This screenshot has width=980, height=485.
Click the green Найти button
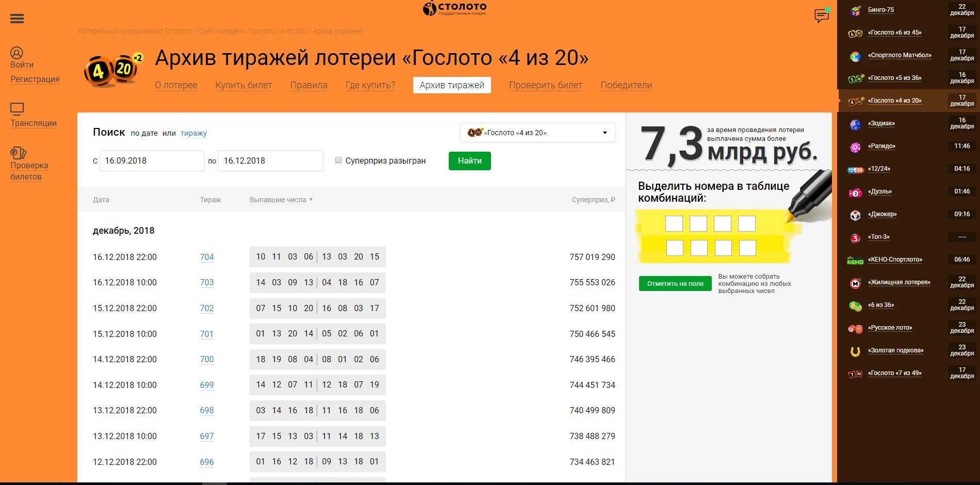(470, 161)
